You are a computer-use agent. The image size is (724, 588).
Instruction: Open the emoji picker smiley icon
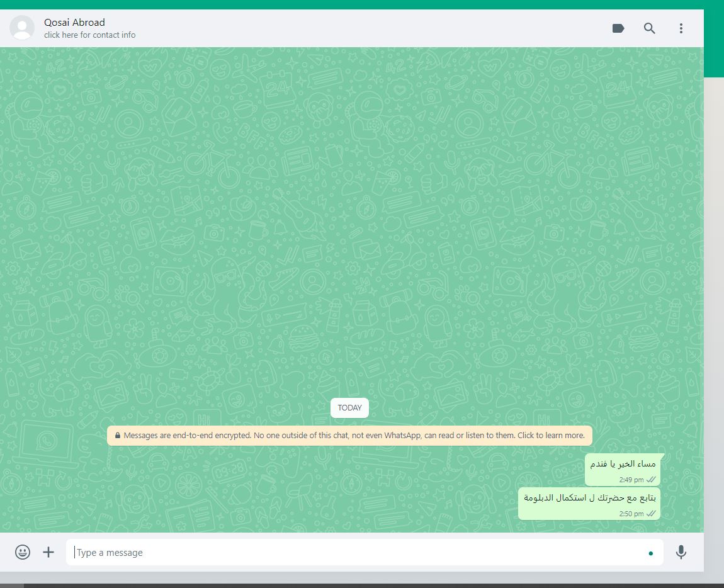[x=23, y=552]
